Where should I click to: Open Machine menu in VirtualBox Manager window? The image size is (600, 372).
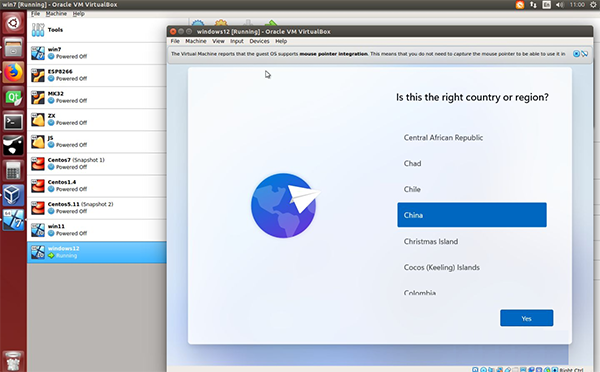click(x=56, y=14)
